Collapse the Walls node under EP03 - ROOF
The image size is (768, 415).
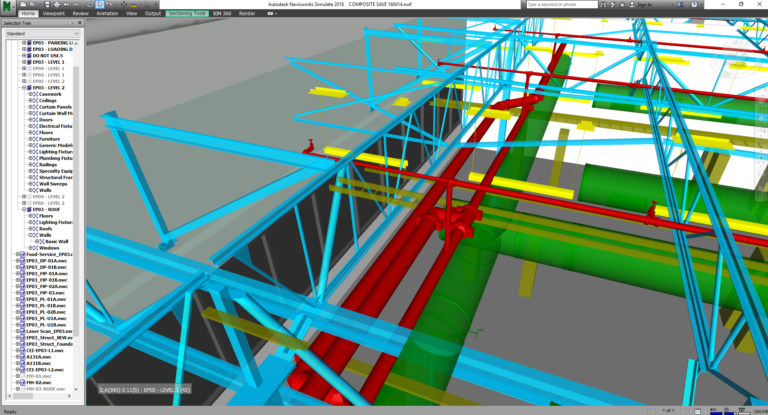coord(30,235)
